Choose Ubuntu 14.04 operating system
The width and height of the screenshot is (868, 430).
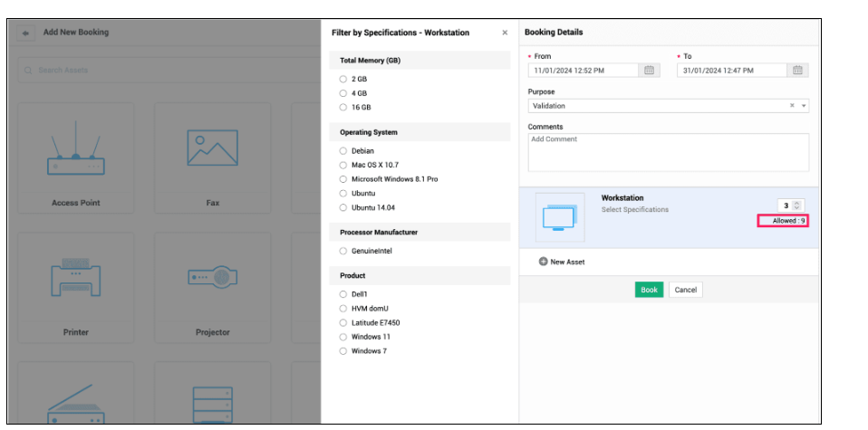[x=343, y=207]
